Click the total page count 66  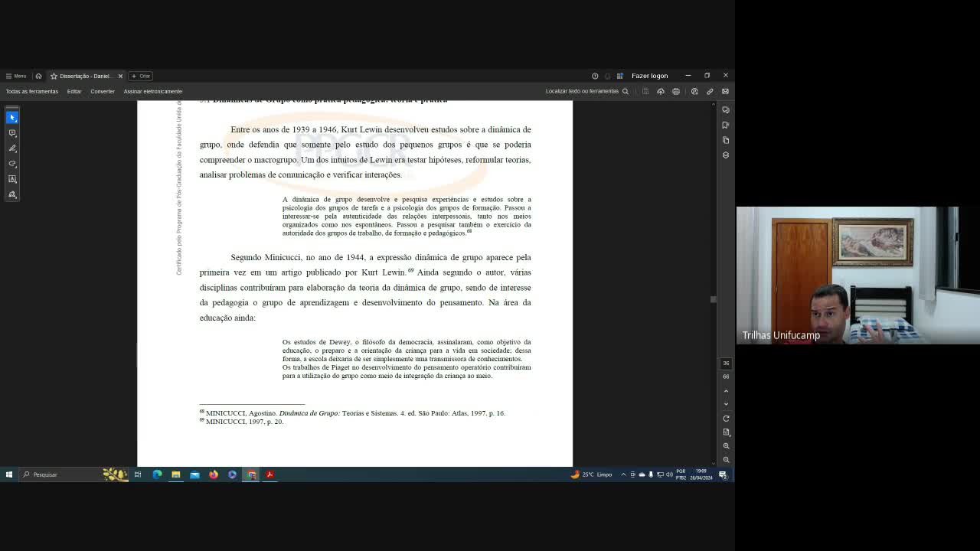[x=726, y=377]
